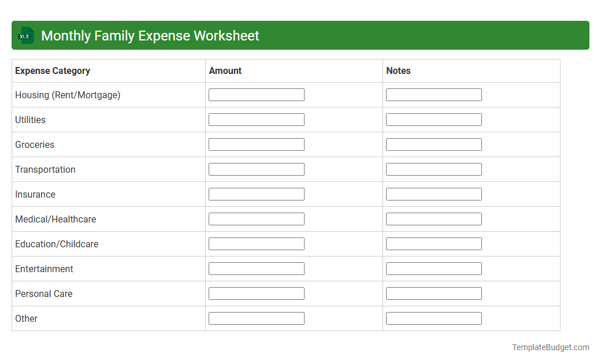
Task: Click the Notes column header
Action: coord(397,70)
